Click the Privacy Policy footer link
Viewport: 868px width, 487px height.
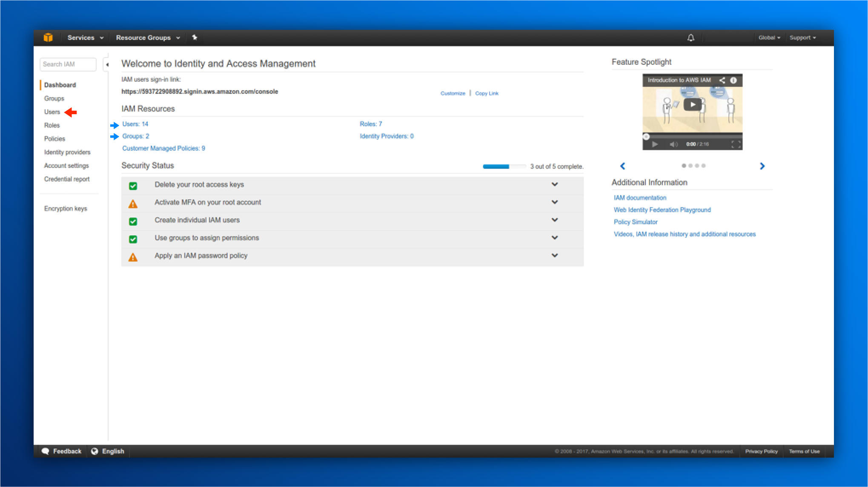pos(761,451)
